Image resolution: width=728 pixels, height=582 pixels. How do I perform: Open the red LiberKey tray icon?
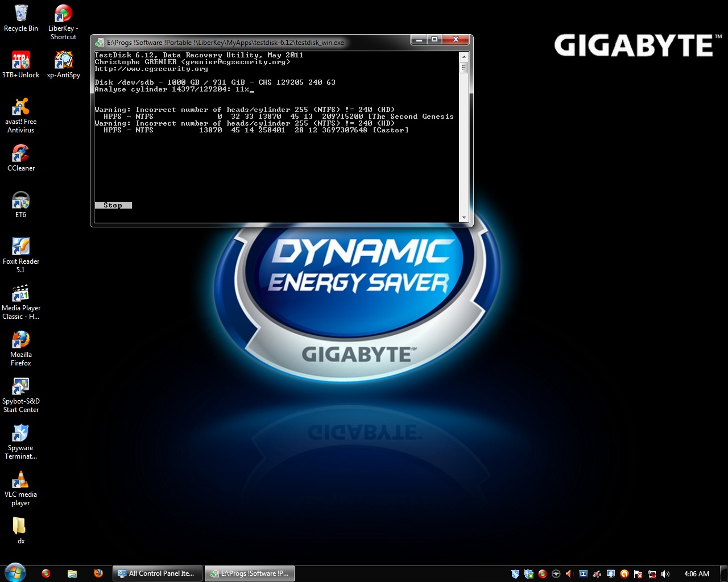pyautogui.click(x=543, y=574)
